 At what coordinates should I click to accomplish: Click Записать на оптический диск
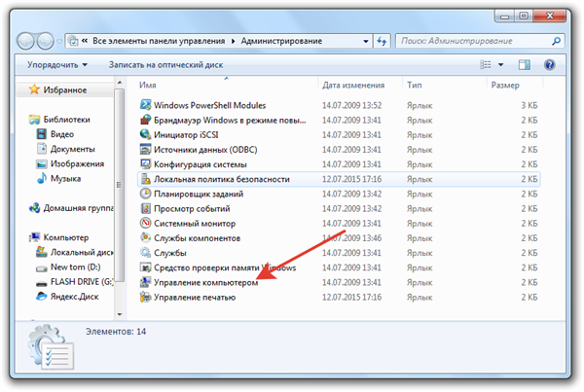click(165, 65)
